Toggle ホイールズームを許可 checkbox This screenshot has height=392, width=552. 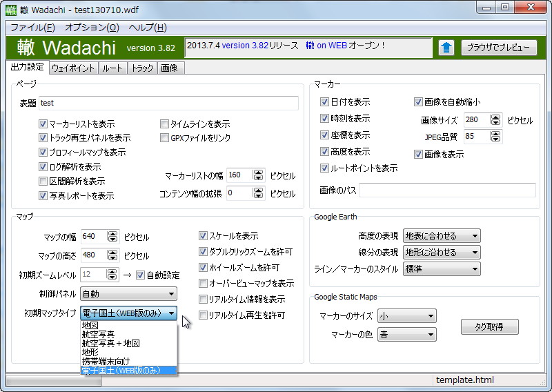pos(203,267)
